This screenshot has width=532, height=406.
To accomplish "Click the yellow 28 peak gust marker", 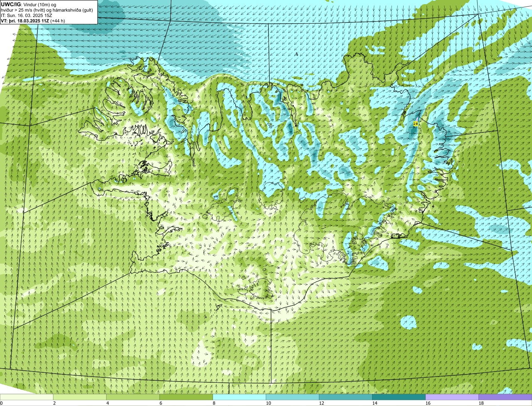I will [x=415, y=124].
